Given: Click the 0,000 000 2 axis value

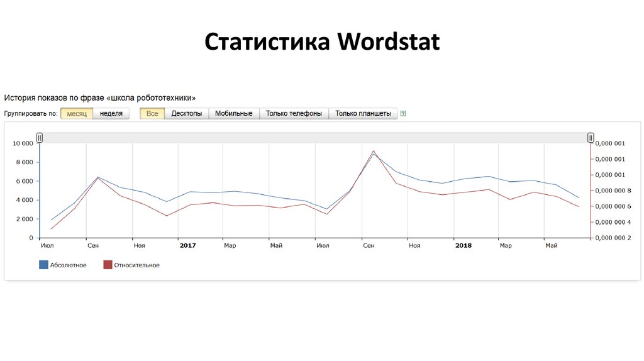Looking at the screenshot, I should tap(613, 238).
